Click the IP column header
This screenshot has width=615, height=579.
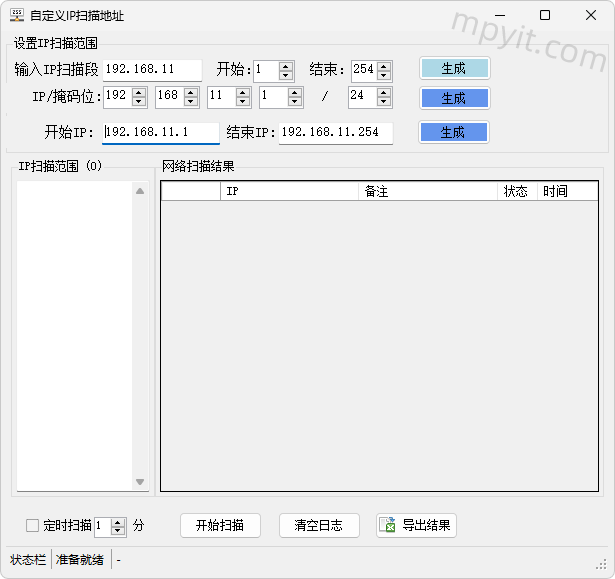(289, 191)
